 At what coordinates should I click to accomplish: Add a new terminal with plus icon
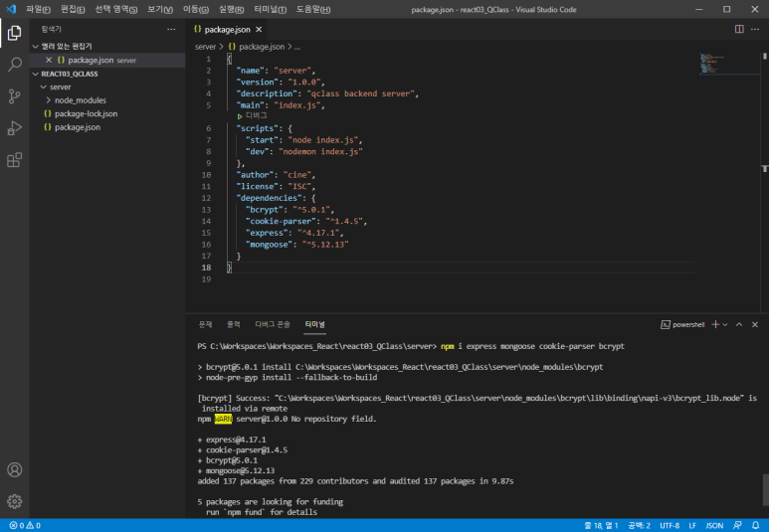tap(715, 324)
